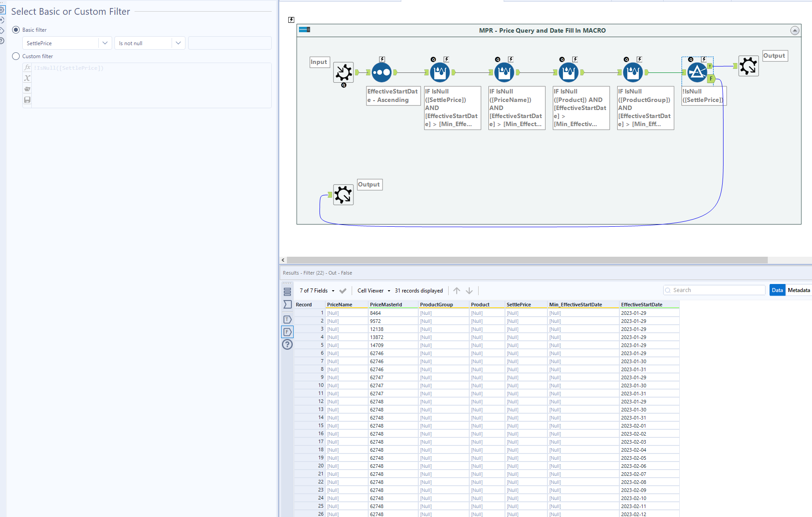Viewport: 812px width, 517px height.
Task: Click the canvas horizontal scrollbar
Action: tap(527, 260)
